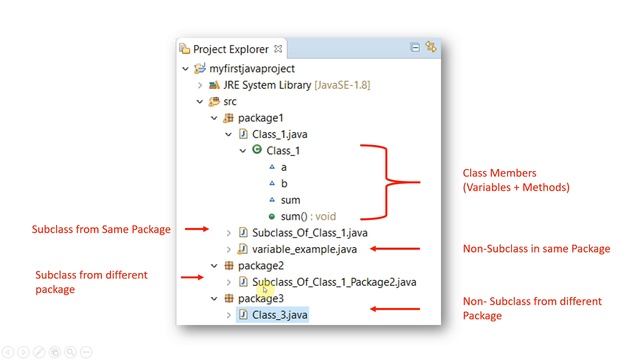
Task: Select the field named b
Action: click(x=284, y=183)
